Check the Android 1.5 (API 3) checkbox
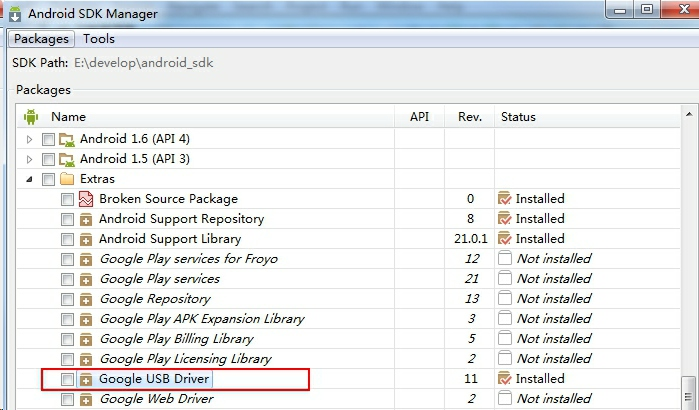699x410 pixels. tap(48, 160)
